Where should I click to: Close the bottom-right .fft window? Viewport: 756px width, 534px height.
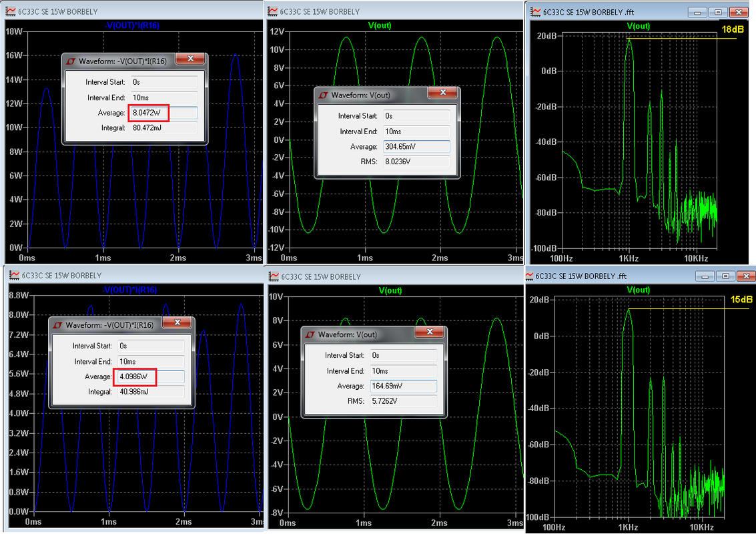(x=746, y=276)
